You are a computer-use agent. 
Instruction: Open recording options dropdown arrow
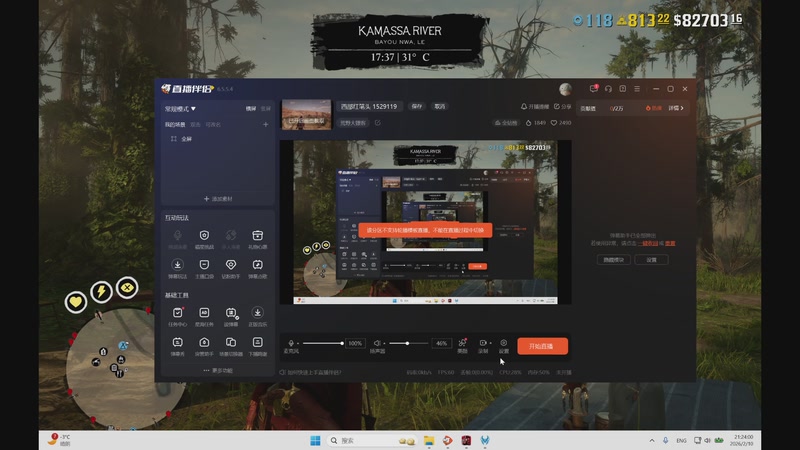pos(490,343)
